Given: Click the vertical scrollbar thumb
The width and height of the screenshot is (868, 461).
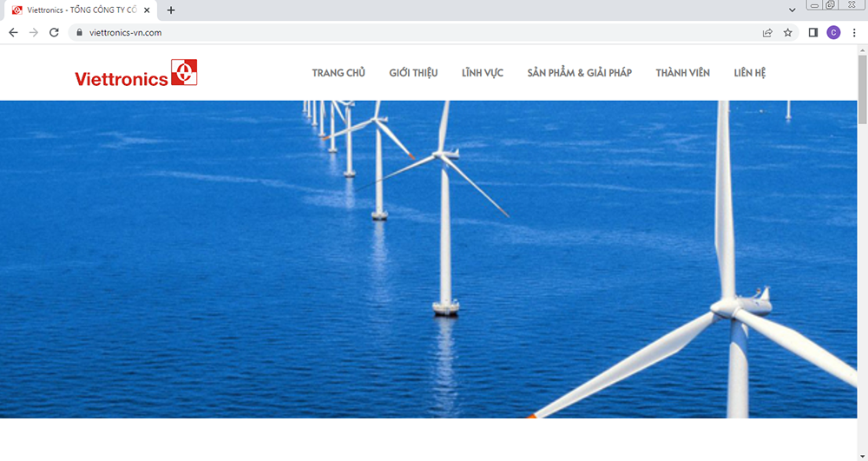Looking at the screenshot, I should pyautogui.click(x=863, y=89).
